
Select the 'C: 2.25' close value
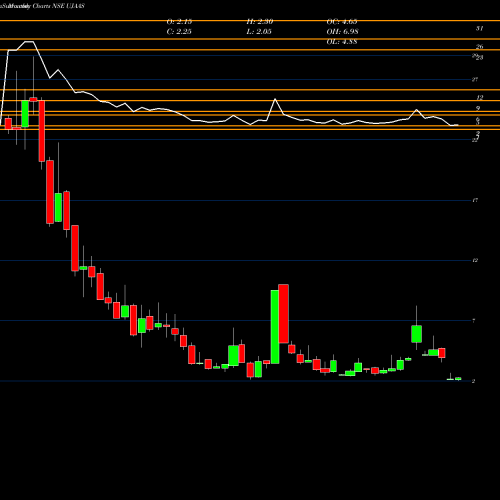coord(179,32)
